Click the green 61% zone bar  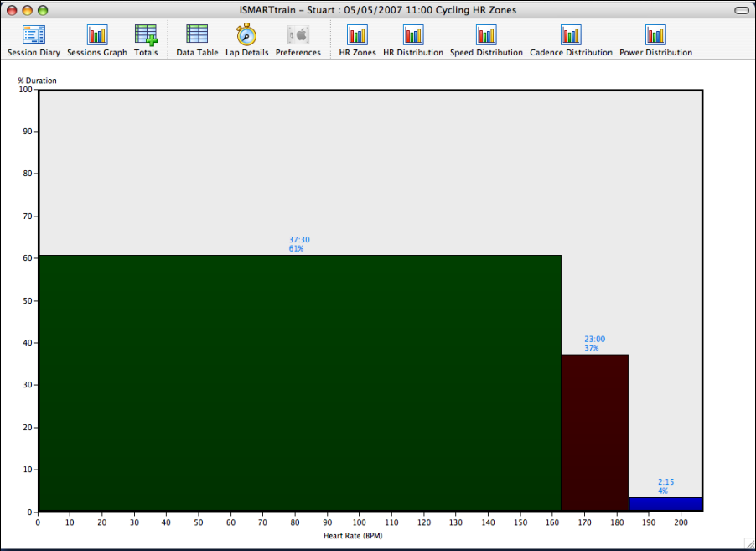[300, 383]
